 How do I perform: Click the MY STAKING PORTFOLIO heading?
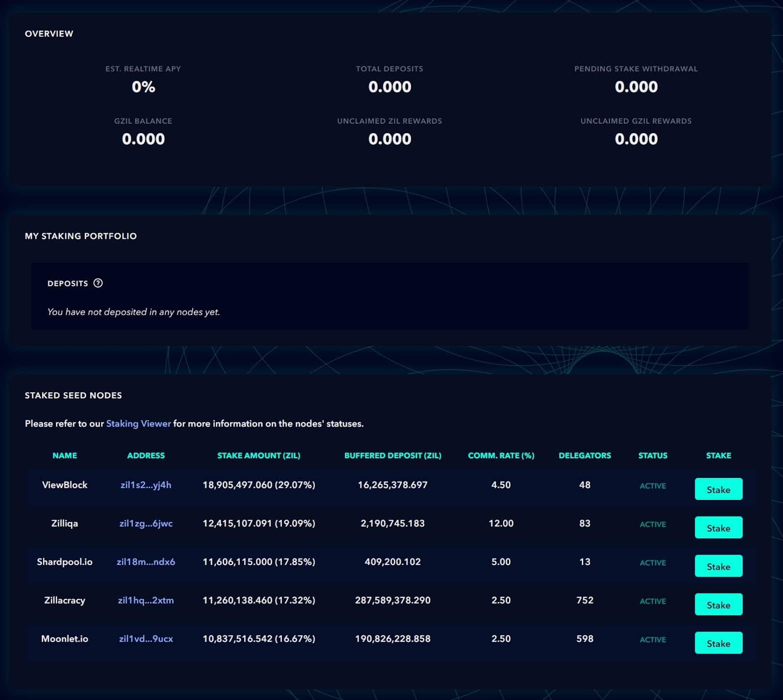(x=81, y=236)
